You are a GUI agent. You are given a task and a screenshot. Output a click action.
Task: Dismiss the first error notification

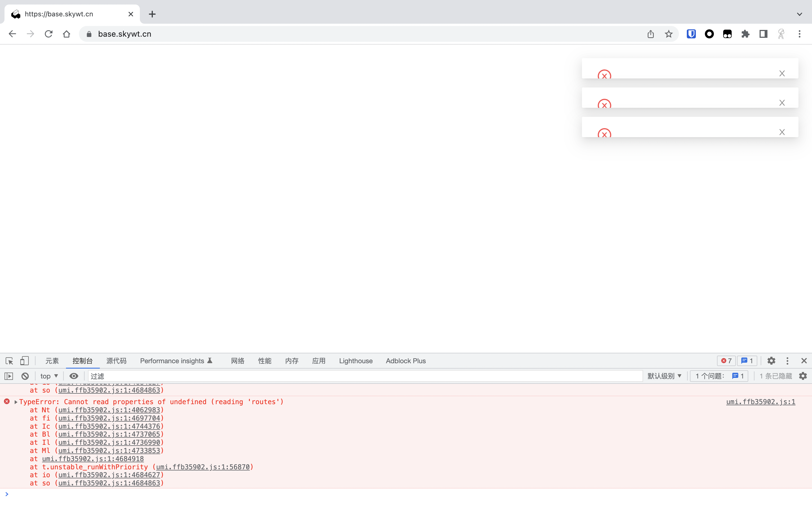point(782,73)
